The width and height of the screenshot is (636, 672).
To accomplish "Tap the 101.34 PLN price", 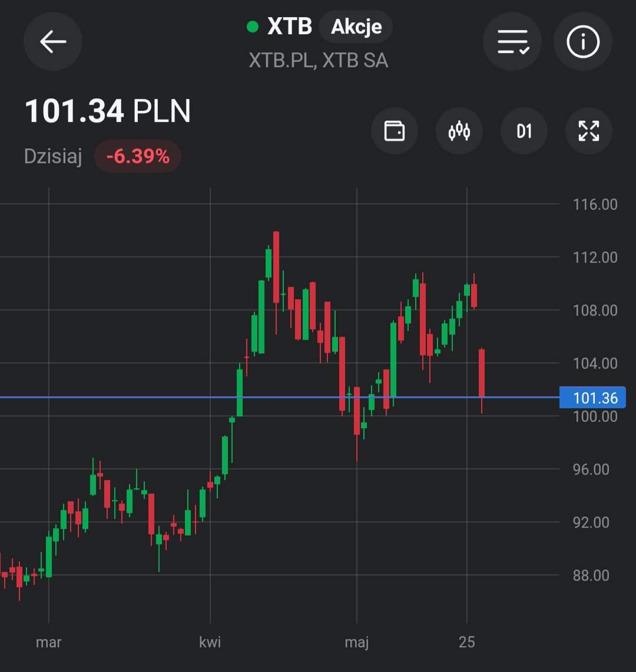I will pyautogui.click(x=108, y=111).
